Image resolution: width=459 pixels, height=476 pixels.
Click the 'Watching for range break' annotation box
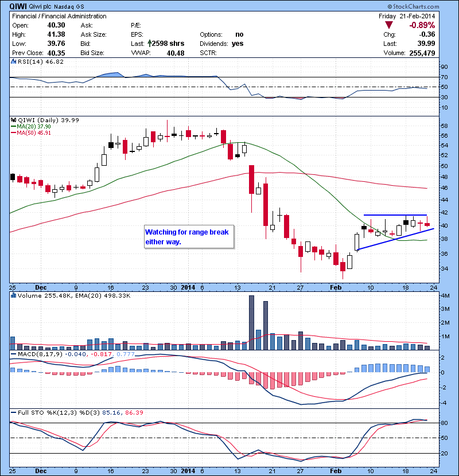(x=189, y=237)
